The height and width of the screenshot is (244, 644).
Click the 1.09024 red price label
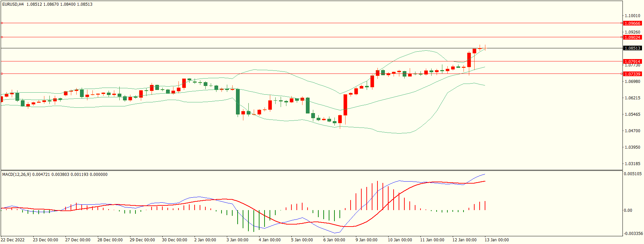(632, 38)
